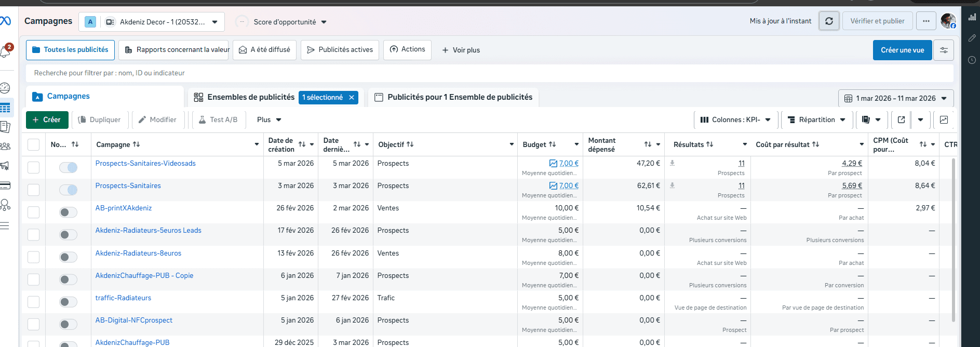This screenshot has width=980, height=347.
Task: Click the green Créer button
Action: tap(47, 120)
